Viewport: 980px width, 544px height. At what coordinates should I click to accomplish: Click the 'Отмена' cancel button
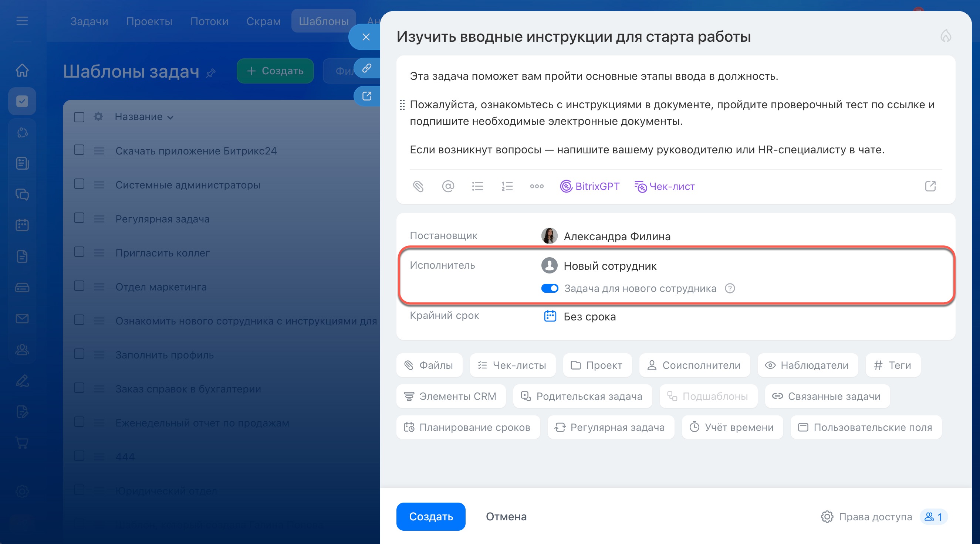506,517
